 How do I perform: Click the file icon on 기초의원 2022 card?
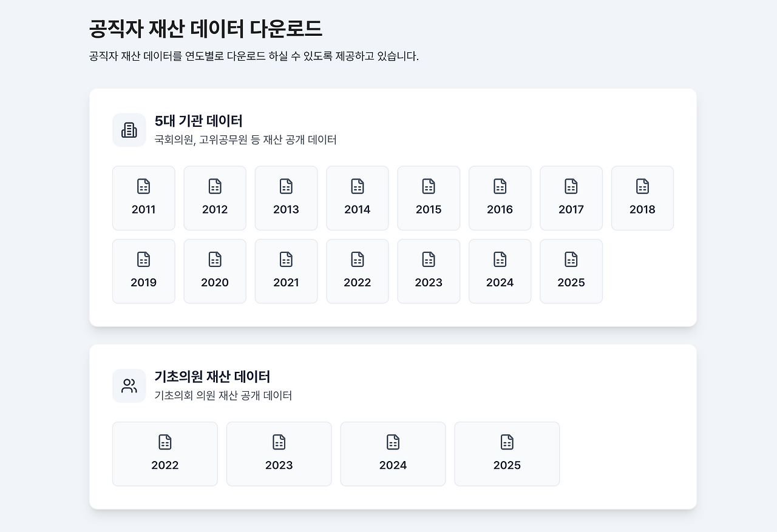165,441
